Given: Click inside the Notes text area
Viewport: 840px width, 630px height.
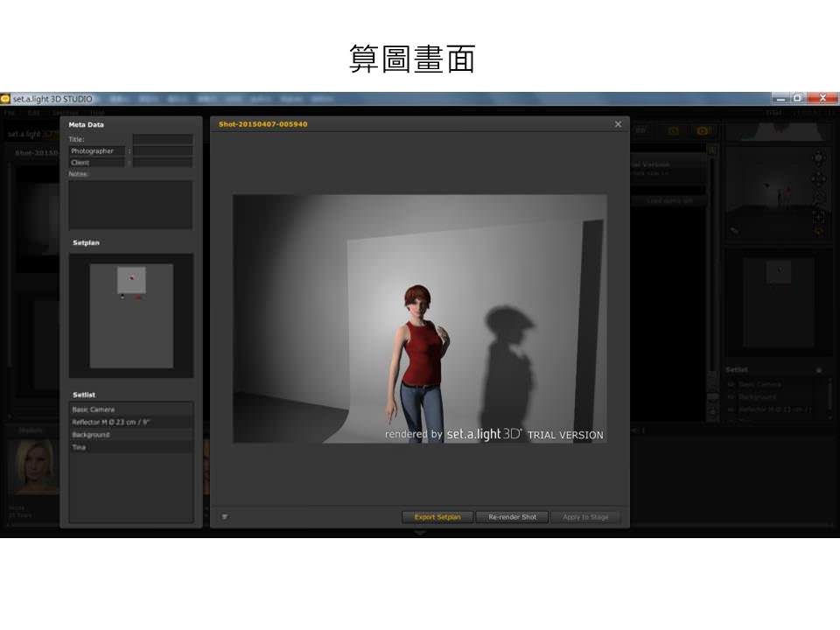Looking at the screenshot, I should tap(130, 205).
